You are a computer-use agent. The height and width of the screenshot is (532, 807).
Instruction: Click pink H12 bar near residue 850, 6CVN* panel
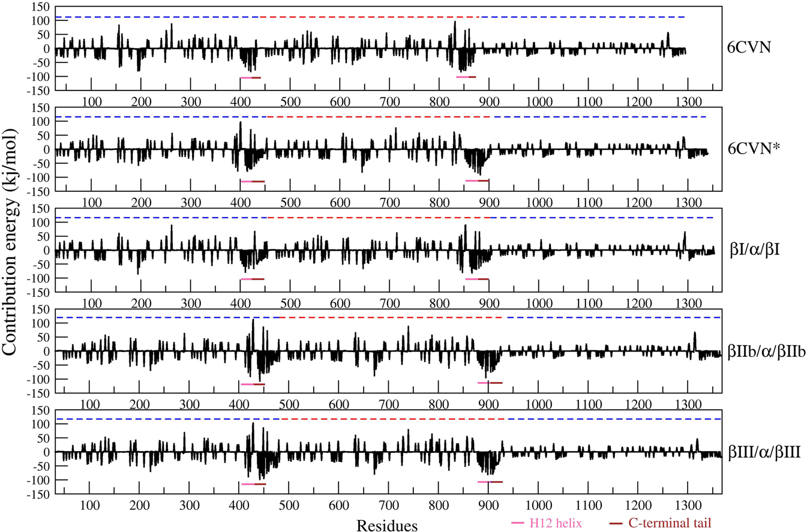472,181
